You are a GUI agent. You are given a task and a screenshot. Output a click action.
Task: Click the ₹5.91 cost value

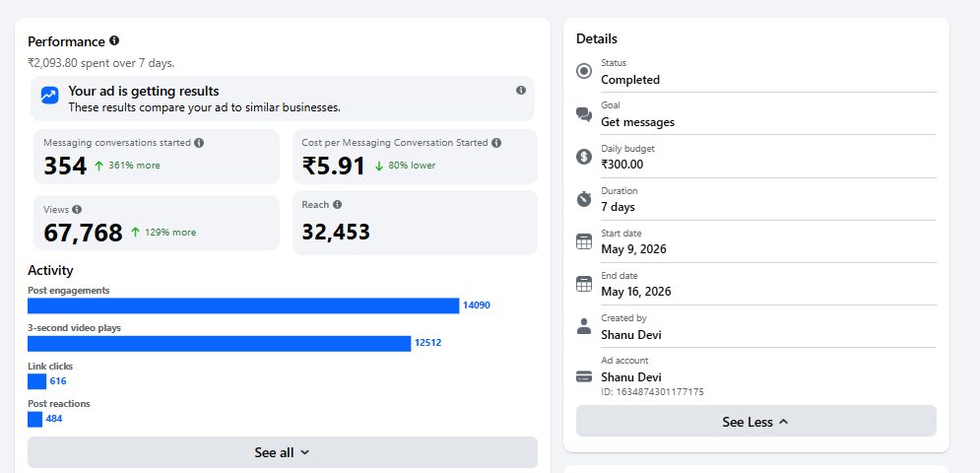[x=334, y=166]
